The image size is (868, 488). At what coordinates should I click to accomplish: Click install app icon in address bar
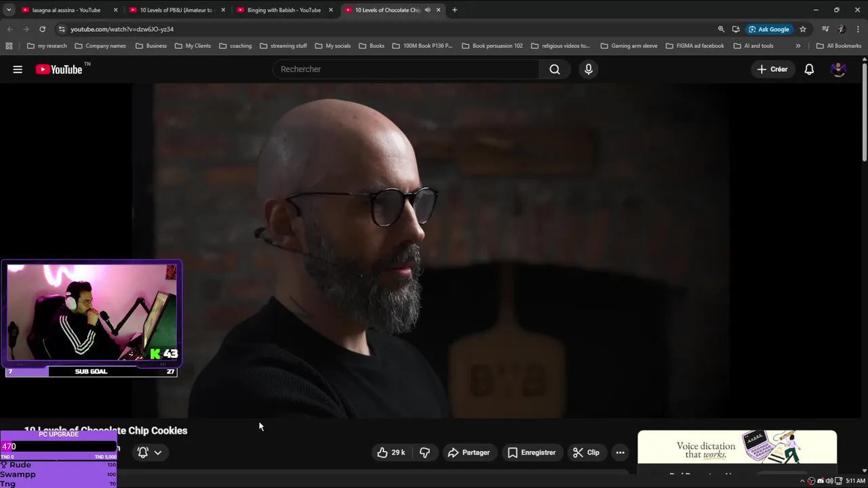(x=736, y=29)
